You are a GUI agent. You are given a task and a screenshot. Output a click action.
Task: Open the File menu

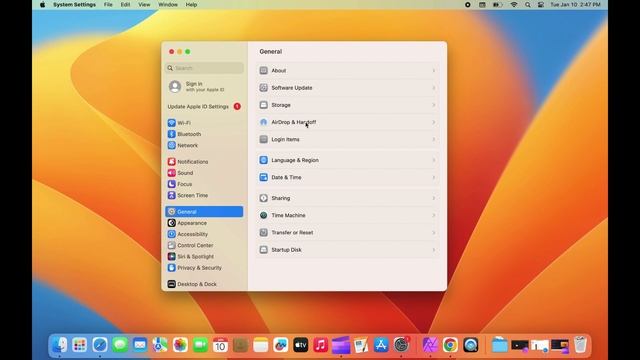point(108,5)
